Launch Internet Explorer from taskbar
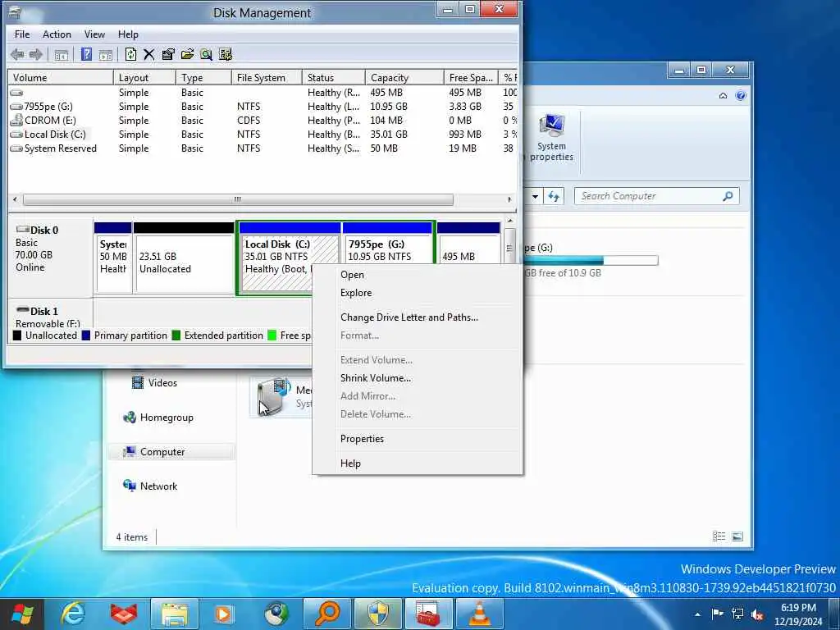 [x=72, y=614]
